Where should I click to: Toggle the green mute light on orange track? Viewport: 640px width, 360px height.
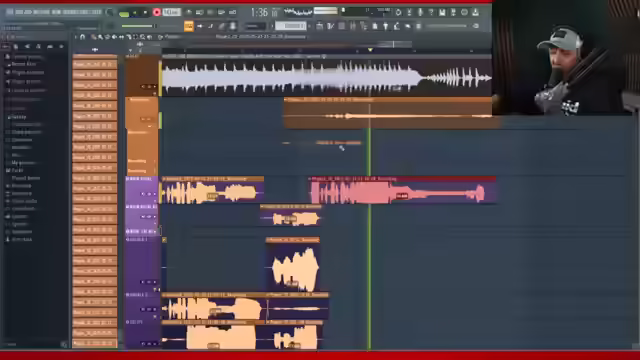[x=160, y=120]
